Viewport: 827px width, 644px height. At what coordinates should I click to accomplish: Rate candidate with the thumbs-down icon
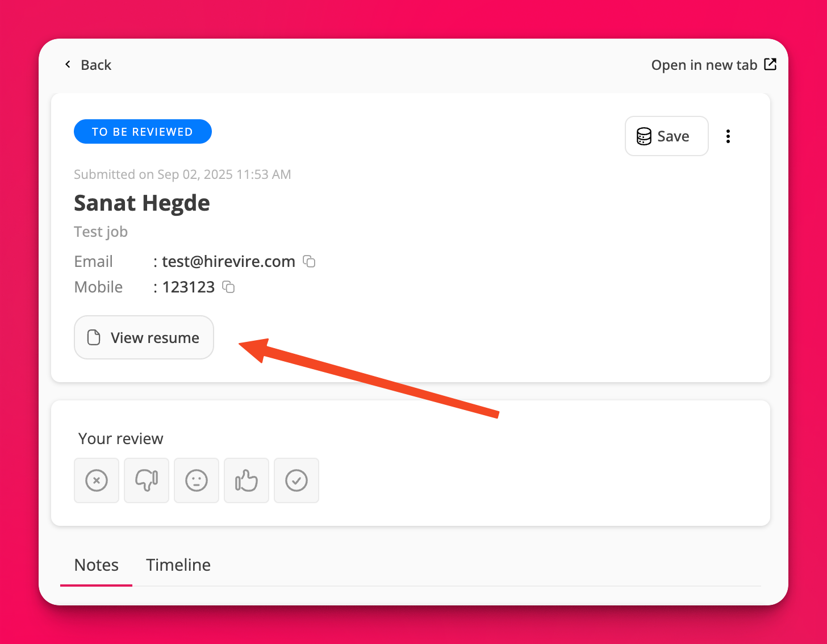pos(147,480)
